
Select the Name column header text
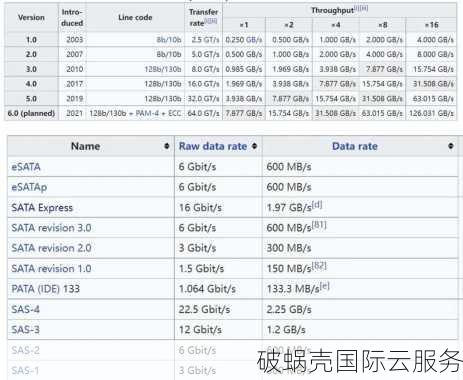tap(86, 146)
